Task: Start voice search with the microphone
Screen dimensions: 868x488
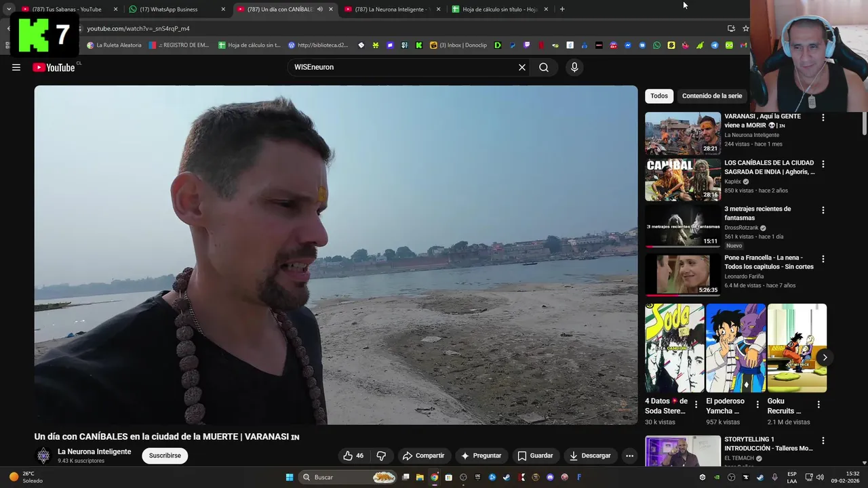Action: tap(574, 67)
